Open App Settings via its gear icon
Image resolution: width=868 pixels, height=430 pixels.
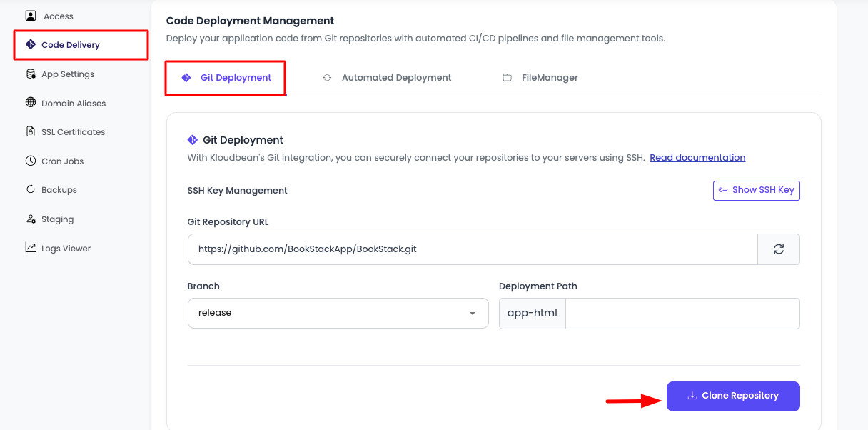point(29,74)
